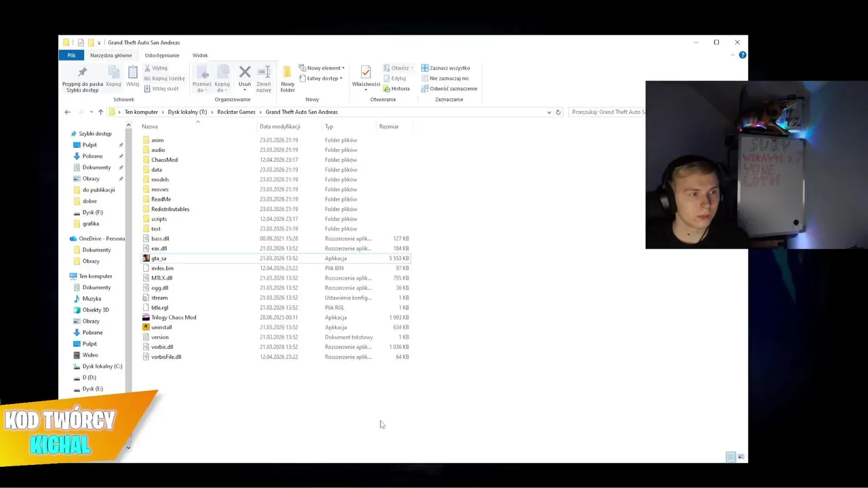
Task: Click the Back navigation arrow
Action: pos(67,112)
